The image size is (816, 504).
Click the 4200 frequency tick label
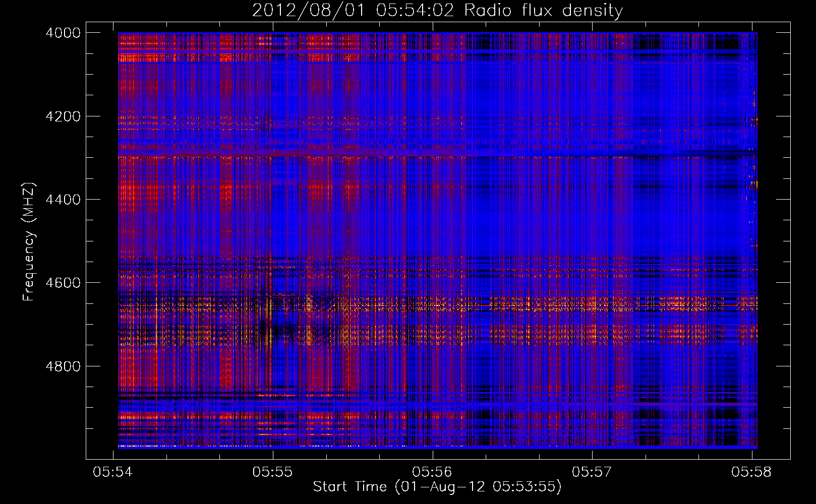pos(63,116)
